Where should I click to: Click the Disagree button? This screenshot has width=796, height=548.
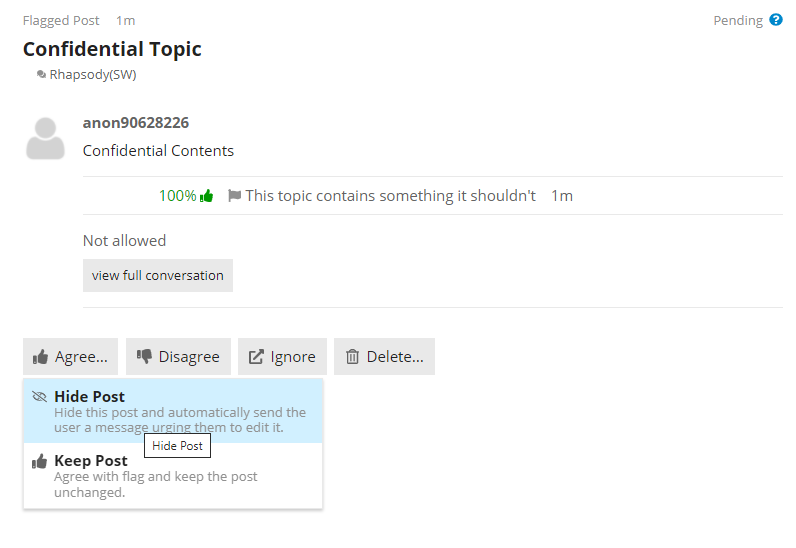coord(178,357)
